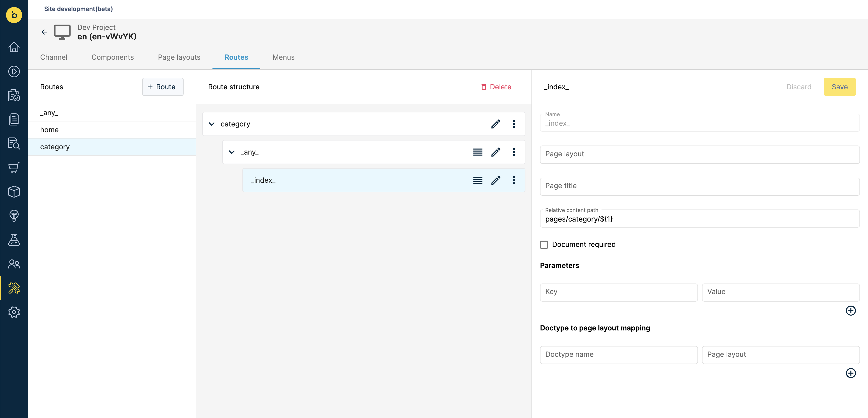Screen dimensions: 868x418
Task: Click the parameter Value input field
Action: tap(780, 292)
